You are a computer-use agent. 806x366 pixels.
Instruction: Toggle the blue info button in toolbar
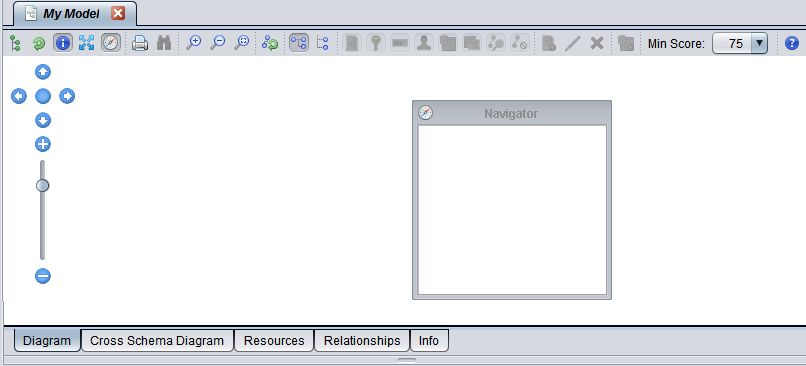pos(63,43)
